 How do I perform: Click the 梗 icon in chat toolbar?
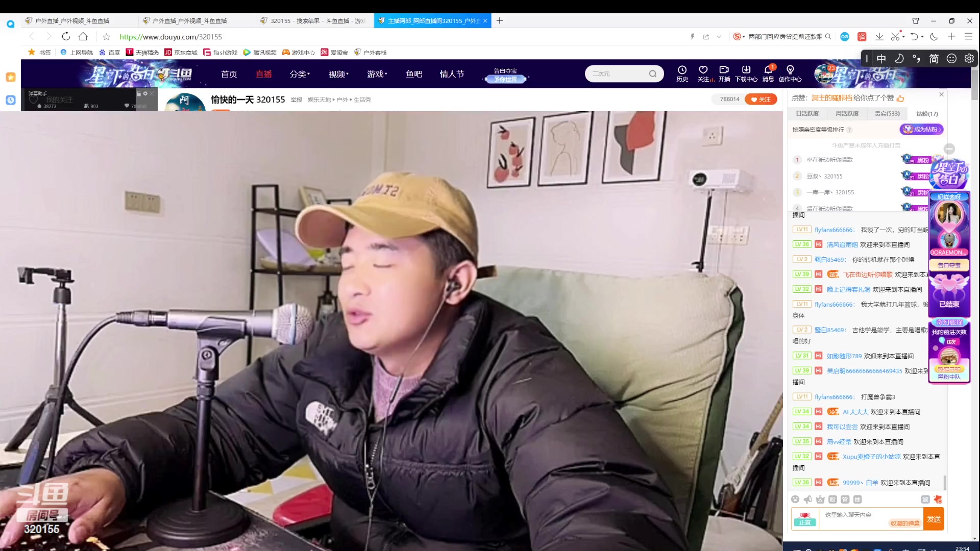click(857, 499)
